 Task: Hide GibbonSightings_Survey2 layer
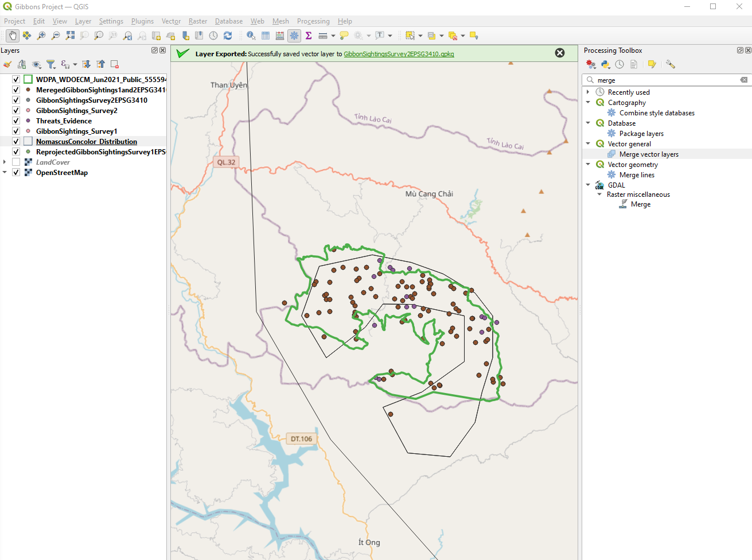click(16, 110)
